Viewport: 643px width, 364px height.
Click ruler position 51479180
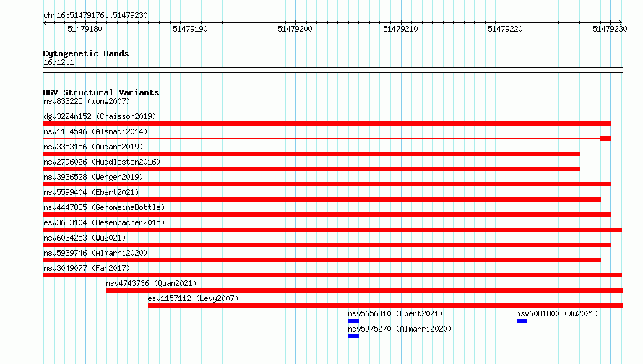pyautogui.click(x=85, y=29)
